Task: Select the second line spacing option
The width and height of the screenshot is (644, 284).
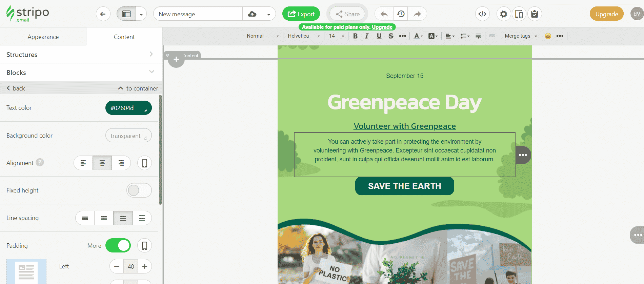Action: coord(104,218)
